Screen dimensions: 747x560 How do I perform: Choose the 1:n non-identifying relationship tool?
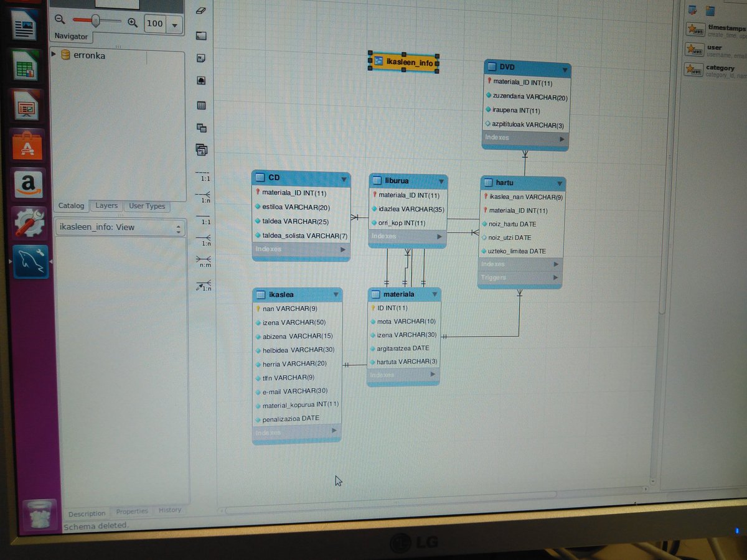(x=204, y=197)
